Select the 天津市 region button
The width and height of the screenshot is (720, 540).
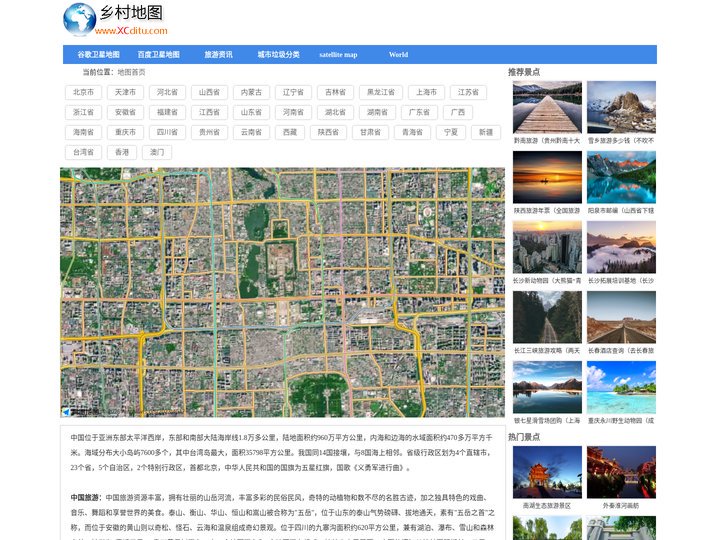tap(125, 92)
